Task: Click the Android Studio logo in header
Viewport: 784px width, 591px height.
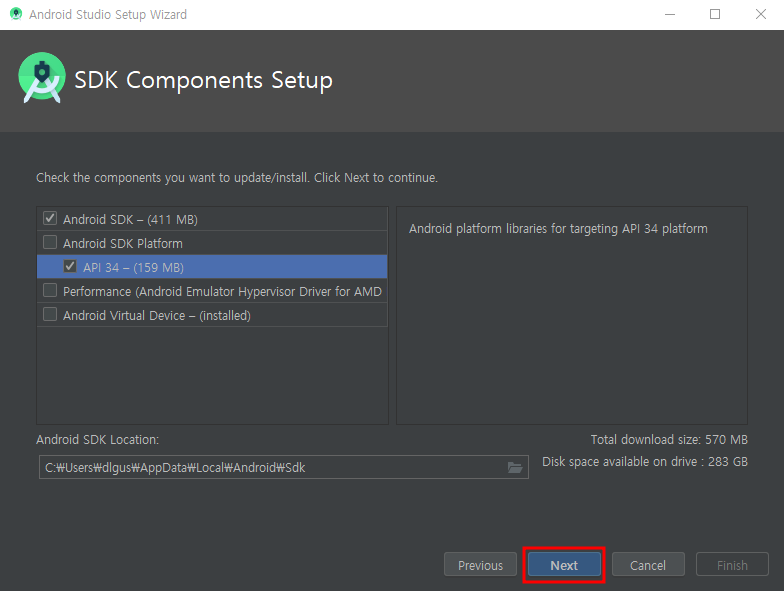Action: pyautogui.click(x=42, y=78)
